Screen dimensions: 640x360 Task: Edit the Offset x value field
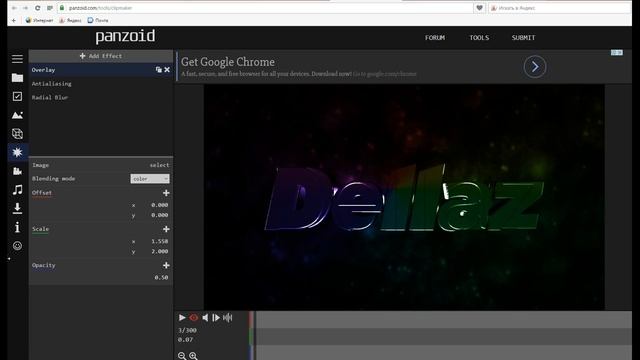pos(159,205)
